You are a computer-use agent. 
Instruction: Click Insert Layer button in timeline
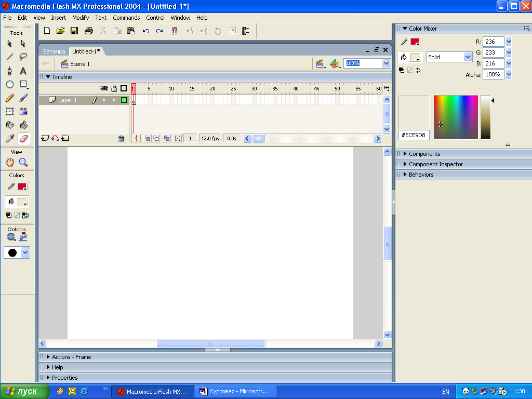(45, 138)
